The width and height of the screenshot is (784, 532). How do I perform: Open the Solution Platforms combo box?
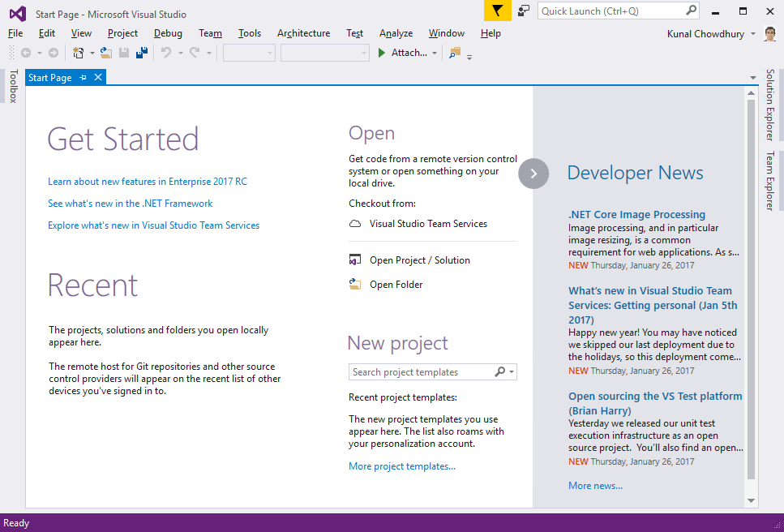325,53
